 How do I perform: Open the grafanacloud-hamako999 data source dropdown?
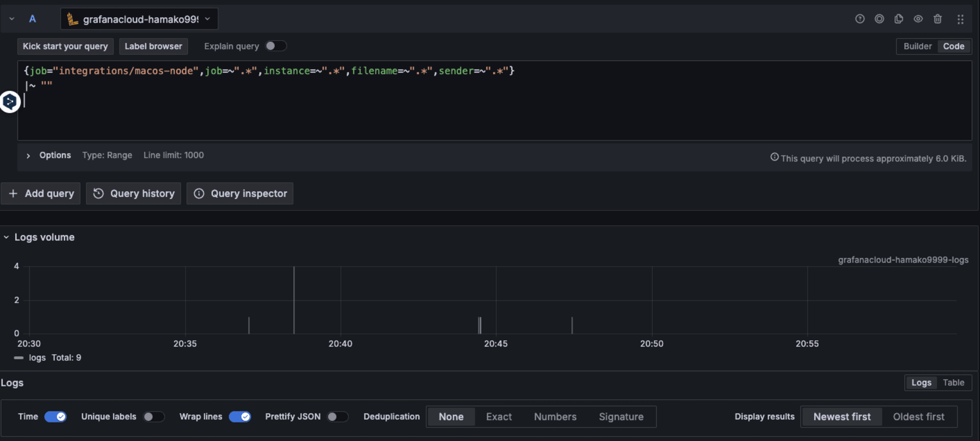click(139, 19)
